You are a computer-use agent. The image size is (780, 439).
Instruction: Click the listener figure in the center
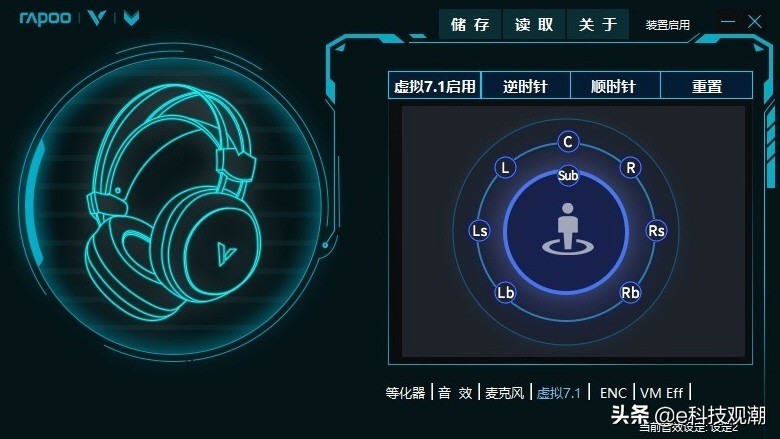coord(567,229)
